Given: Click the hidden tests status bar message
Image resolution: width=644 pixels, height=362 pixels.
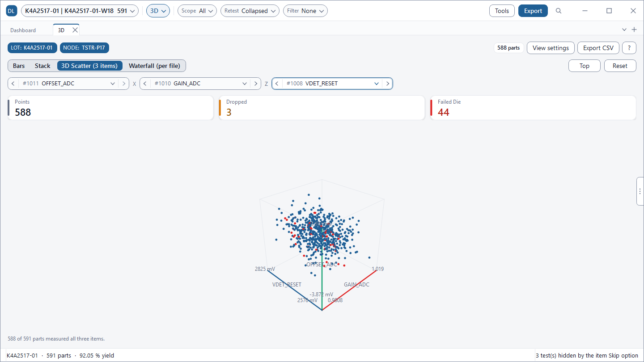Looking at the screenshot, I should [587, 356].
